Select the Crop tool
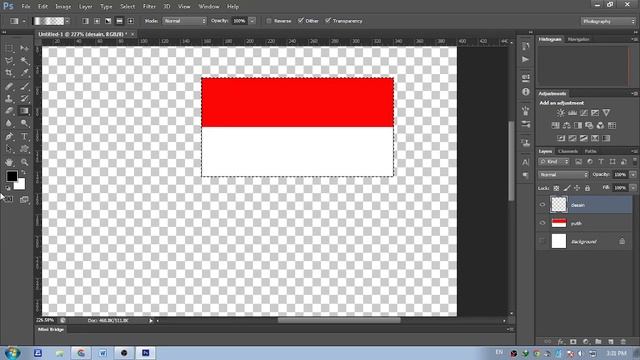Image resolution: width=640 pixels, height=360 pixels. click(9, 73)
